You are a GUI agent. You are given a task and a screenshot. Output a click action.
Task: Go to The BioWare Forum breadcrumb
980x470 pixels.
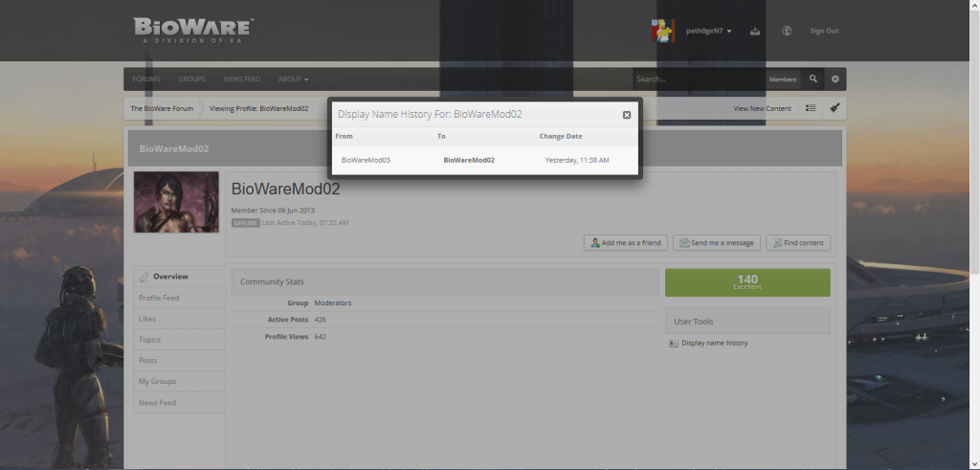162,109
